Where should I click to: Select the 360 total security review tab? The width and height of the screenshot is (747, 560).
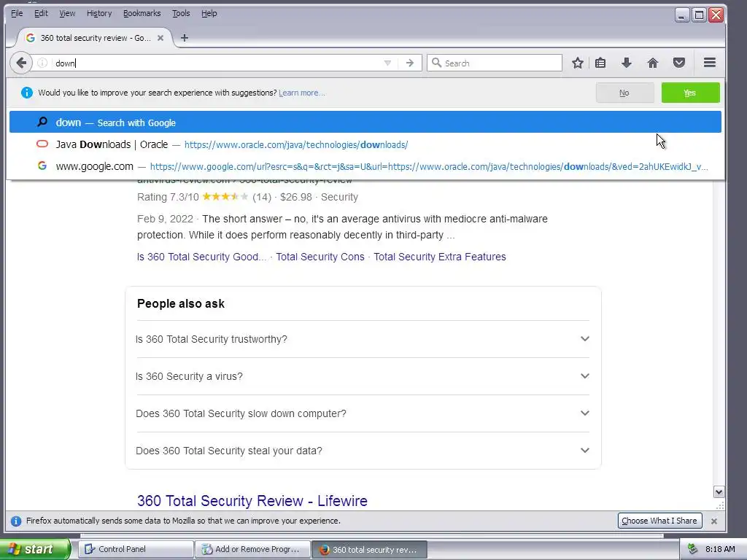click(x=95, y=38)
